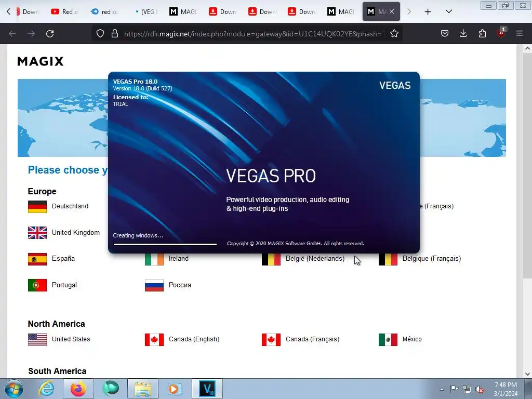
Task: Switch to Firefox in taskbar
Action: click(x=78, y=389)
